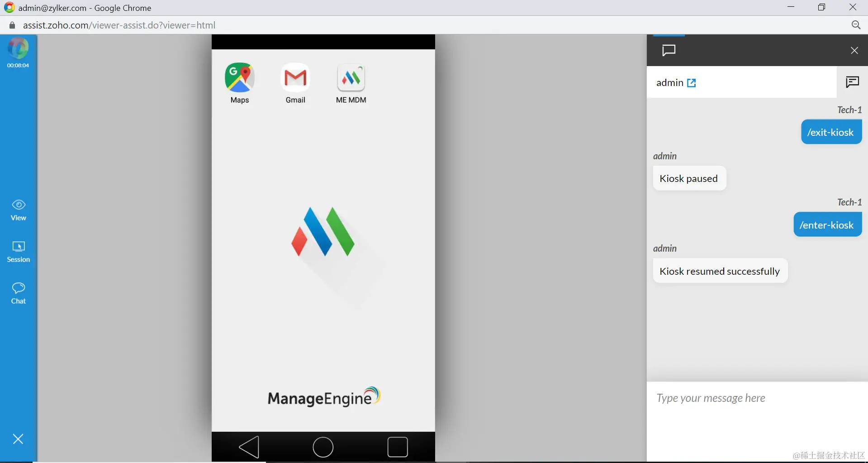Screen dimensions: 868x463
Task: Click the session timer avatar showing 00:08:04
Action: pos(18,51)
